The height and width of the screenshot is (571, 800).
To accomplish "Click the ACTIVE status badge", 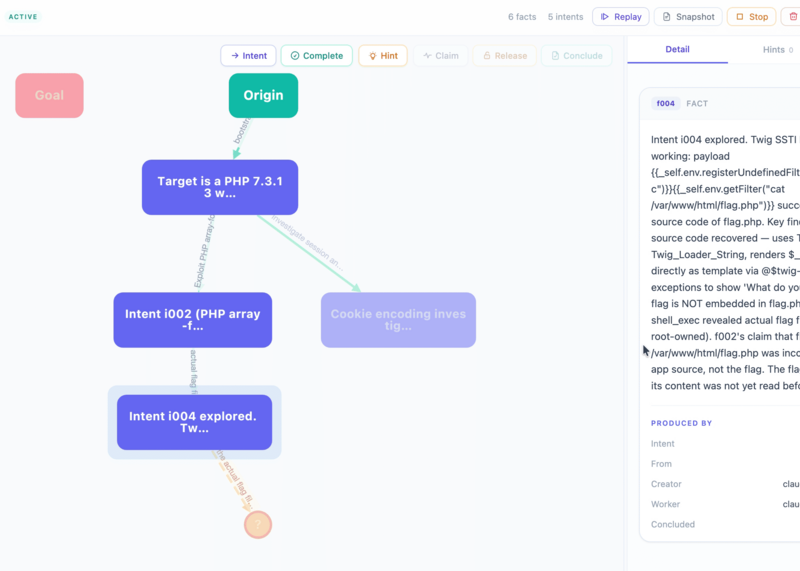I will (23, 17).
